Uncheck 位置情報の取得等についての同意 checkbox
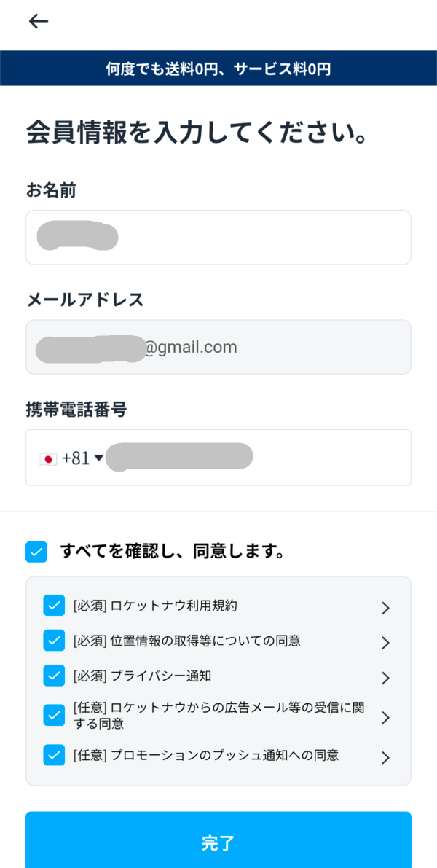Image resolution: width=437 pixels, height=868 pixels. click(54, 641)
